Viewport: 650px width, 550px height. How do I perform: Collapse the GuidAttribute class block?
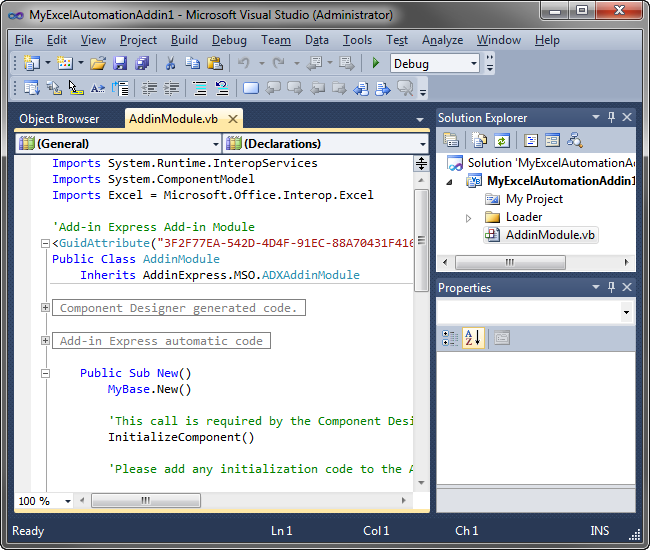46,243
